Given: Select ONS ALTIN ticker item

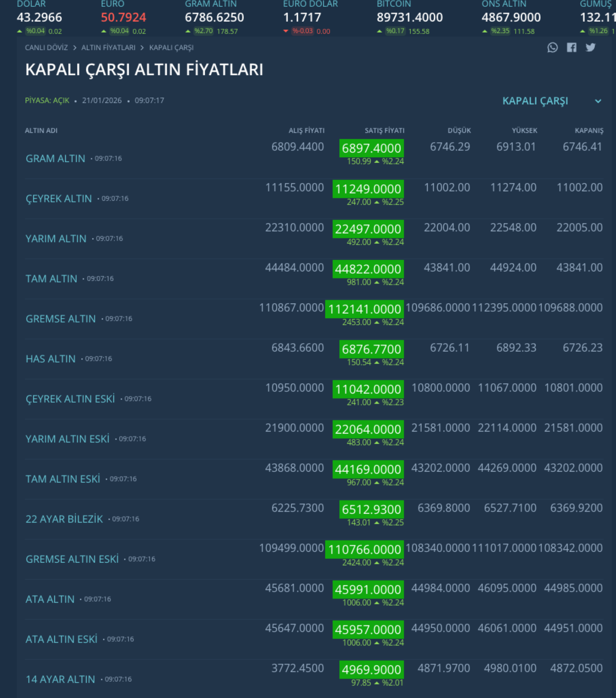Looking at the screenshot, I should (511, 17).
